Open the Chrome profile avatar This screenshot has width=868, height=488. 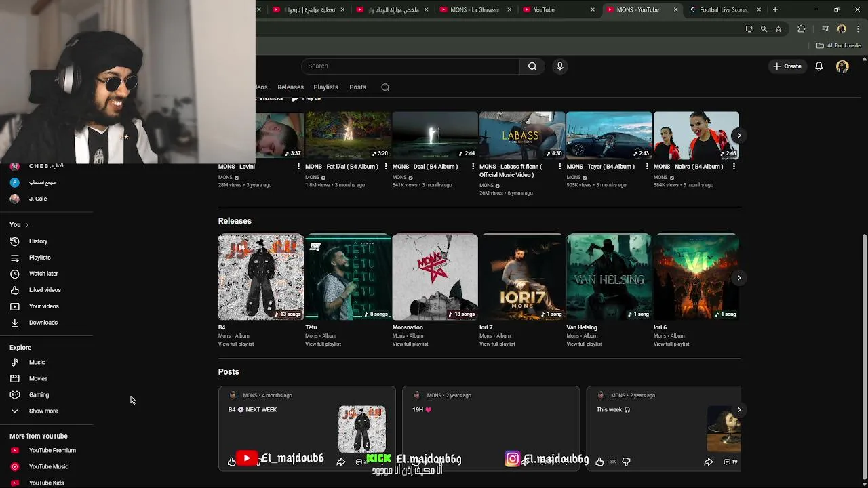pyautogui.click(x=842, y=29)
